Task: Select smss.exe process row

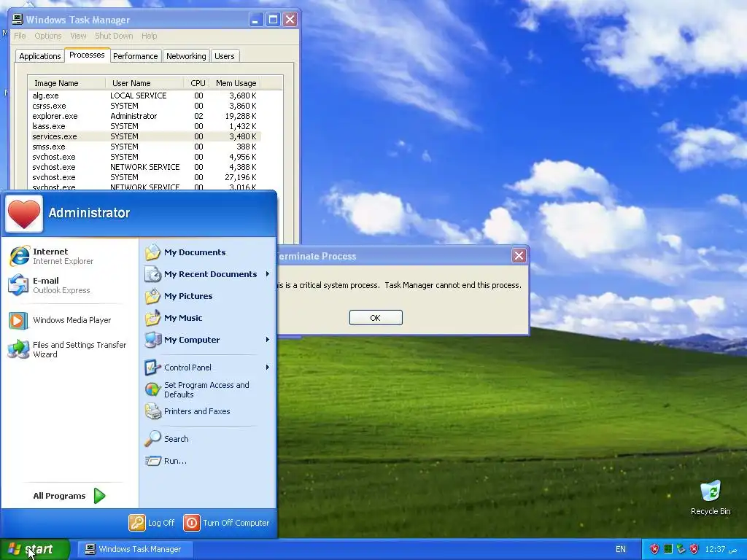Action: [x=144, y=147]
